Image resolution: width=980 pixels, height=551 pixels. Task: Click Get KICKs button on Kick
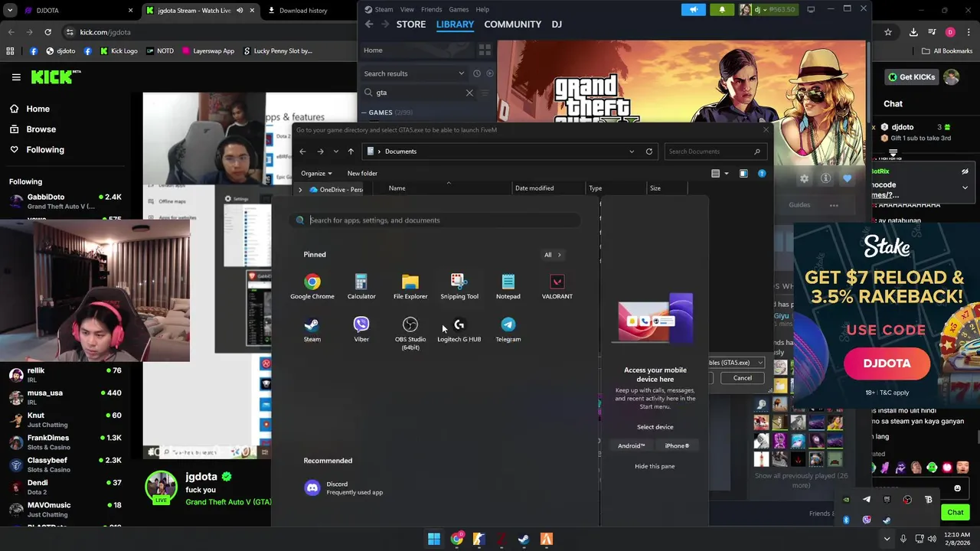point(911,77)
